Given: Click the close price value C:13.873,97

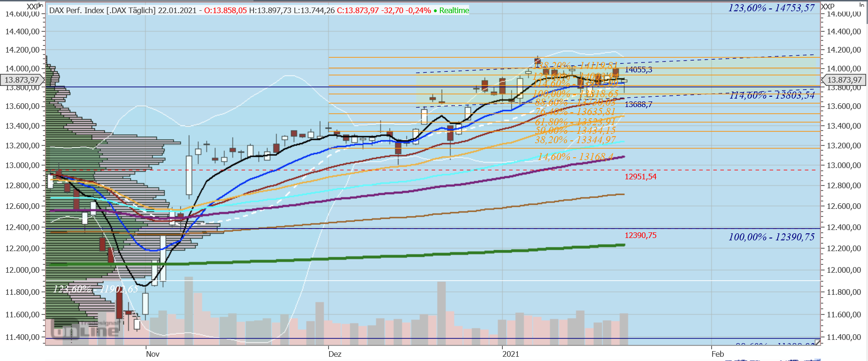Looking at the screenshot, I should pyautogui.click(x=358, y=10).
